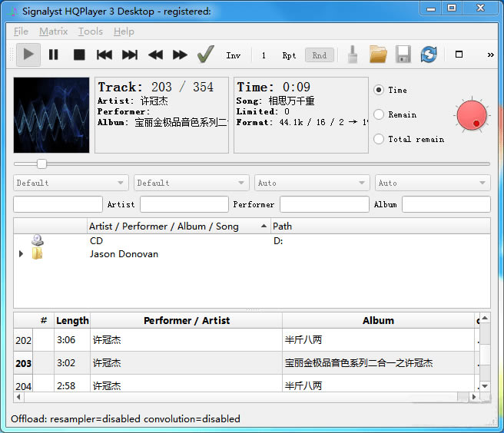Stop playback using the stop icon

tap(79, 55)
